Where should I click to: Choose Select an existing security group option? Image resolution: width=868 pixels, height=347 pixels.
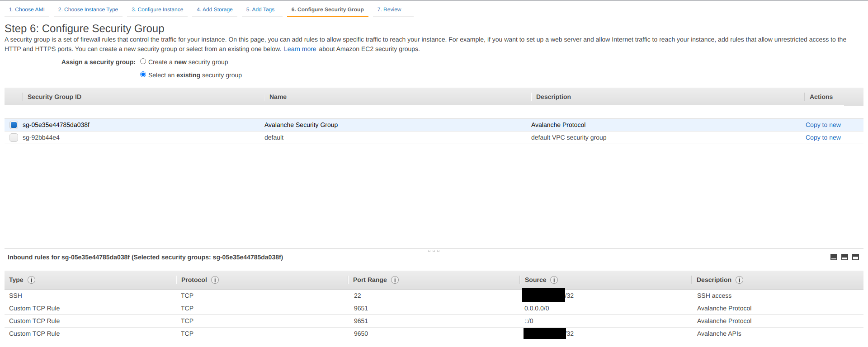point(143,75)
